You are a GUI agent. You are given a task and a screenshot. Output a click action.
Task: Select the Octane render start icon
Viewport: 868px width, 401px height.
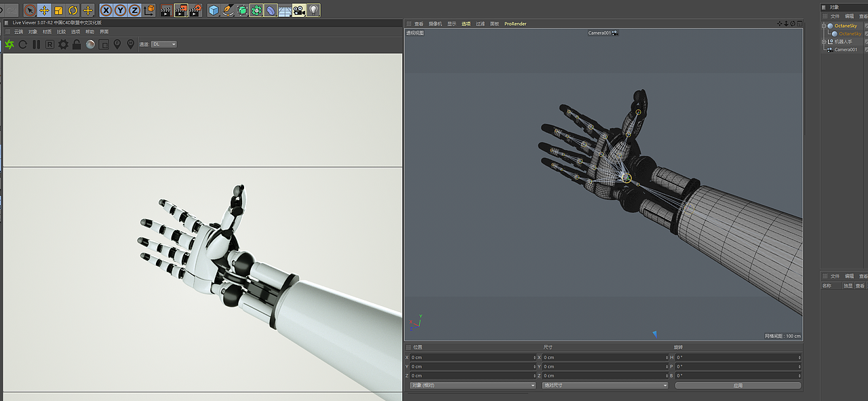tap(9, 44)
